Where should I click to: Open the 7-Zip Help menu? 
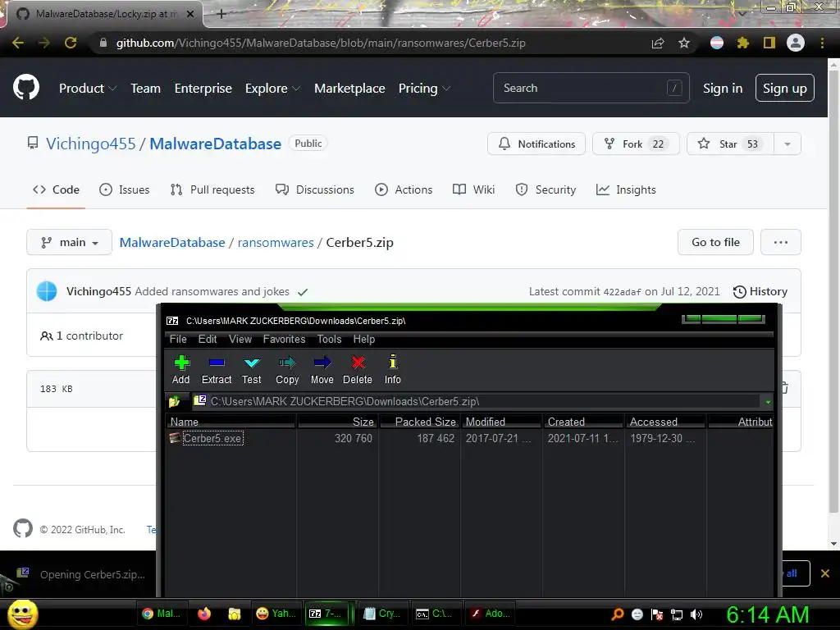(x=363, y=339)
